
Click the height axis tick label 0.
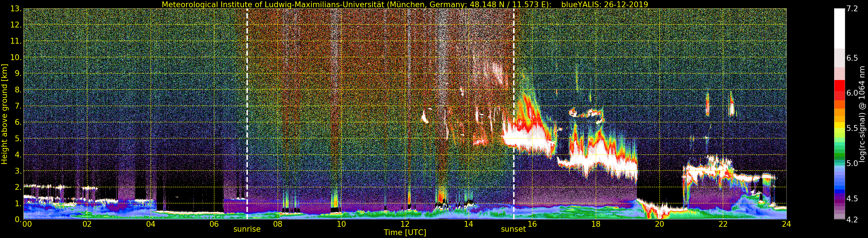[x=18, y=220]
